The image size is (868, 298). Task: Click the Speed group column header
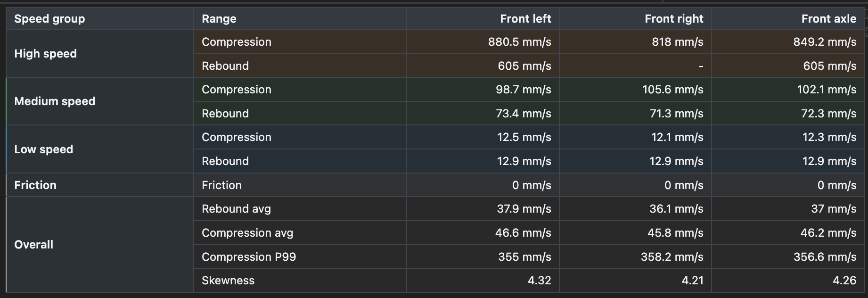[100, 19]
